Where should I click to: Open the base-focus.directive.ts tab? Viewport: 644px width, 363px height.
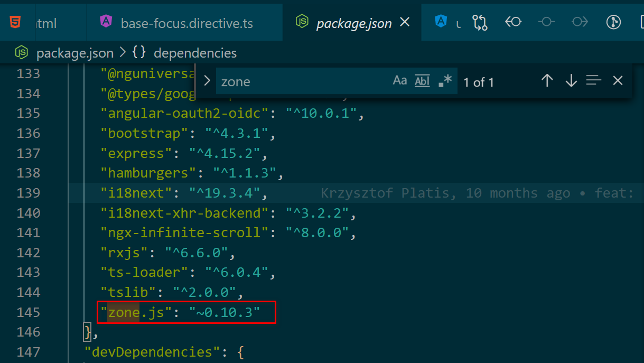coord(185,23)
